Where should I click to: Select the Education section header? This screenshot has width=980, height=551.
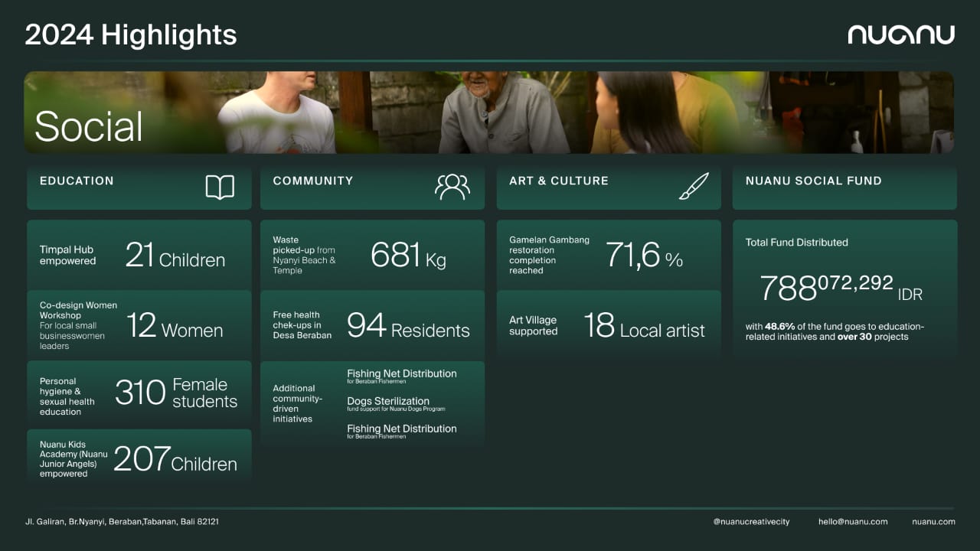tap(77, 181)
